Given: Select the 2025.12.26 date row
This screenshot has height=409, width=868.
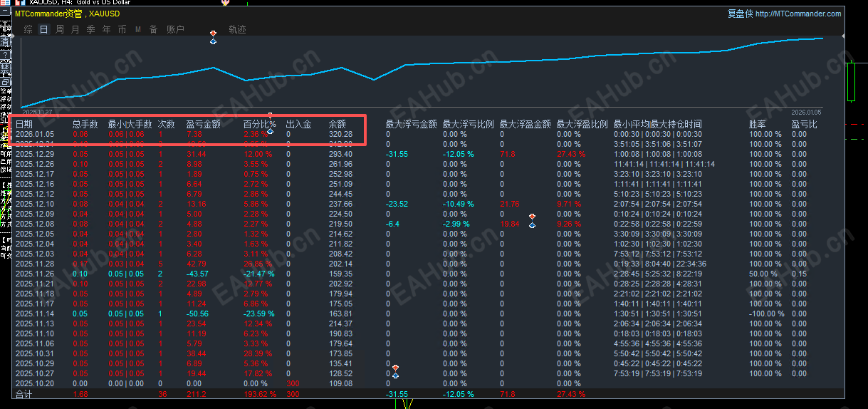Looking at the screenshot, I should (34, 164).
